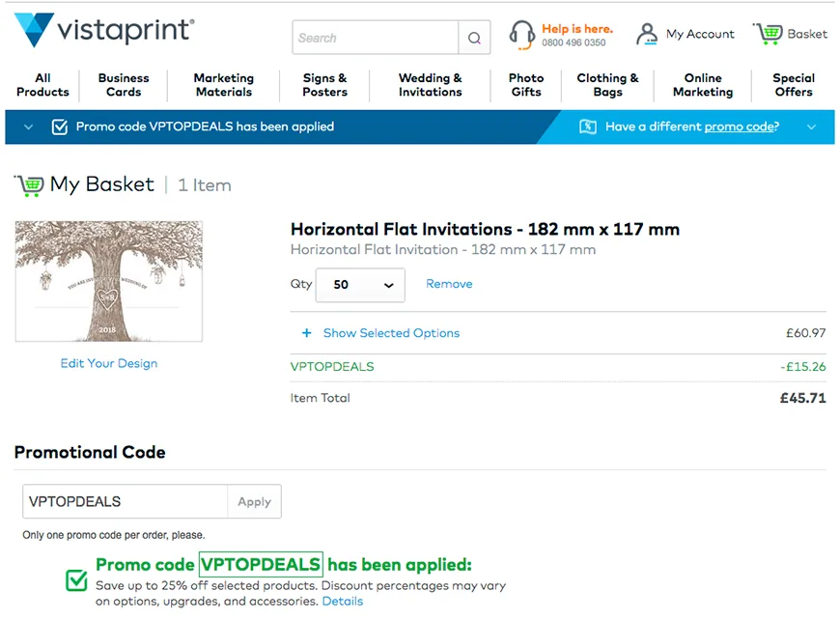840x619 pixels.
Task: Open the Wedding & Invitations menu
Action: tap(430, 85)
